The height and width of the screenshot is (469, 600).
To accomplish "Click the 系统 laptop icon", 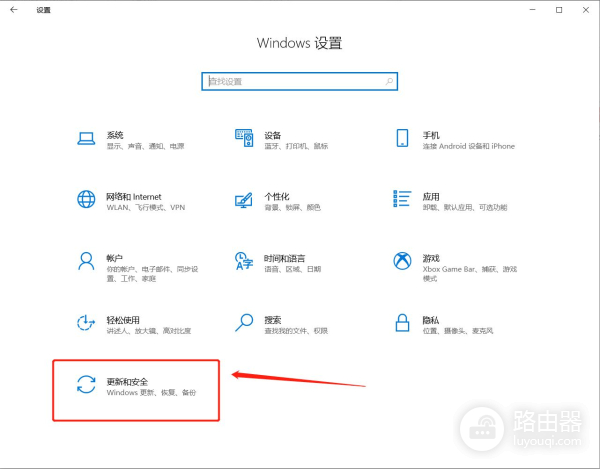I will point(86,138).
